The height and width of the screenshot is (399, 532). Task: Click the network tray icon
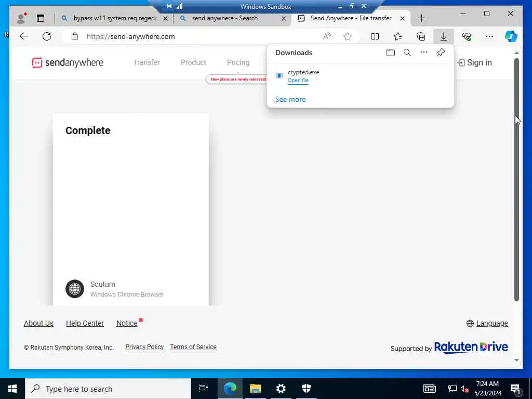point(452,389)
